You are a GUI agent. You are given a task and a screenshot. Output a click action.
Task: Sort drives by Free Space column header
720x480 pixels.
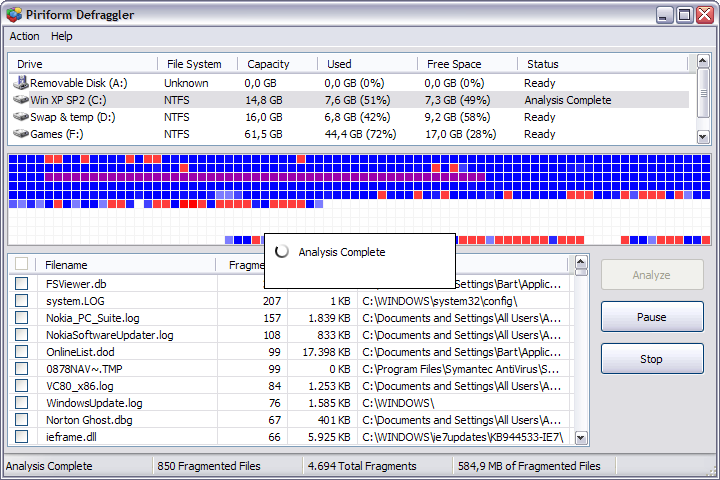click(x=467, y=64)
